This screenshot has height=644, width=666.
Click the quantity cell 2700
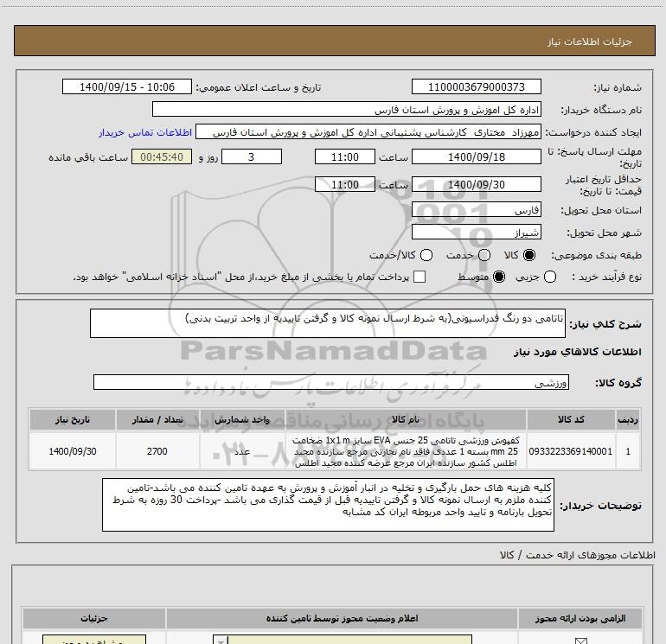(157, 451)
